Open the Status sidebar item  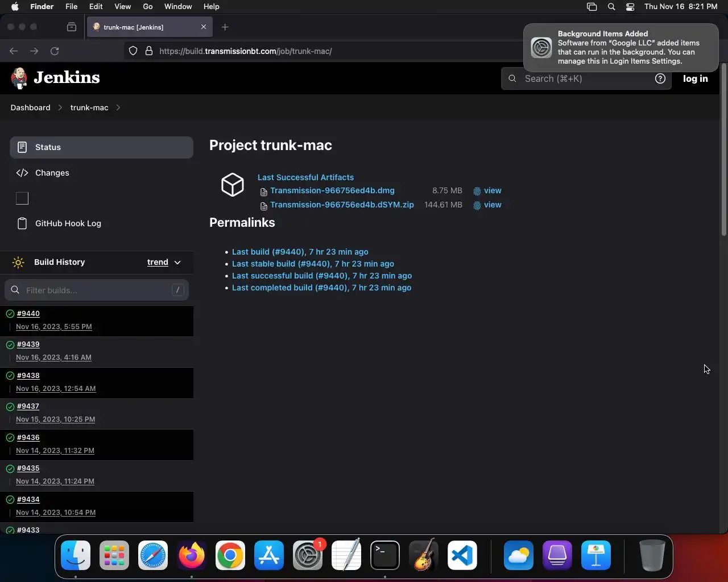pos(101,147)
